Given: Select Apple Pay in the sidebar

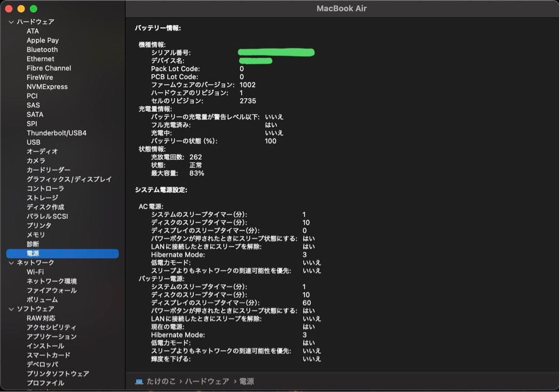Looking at the screenshot, I should click(x=42, y=40).
